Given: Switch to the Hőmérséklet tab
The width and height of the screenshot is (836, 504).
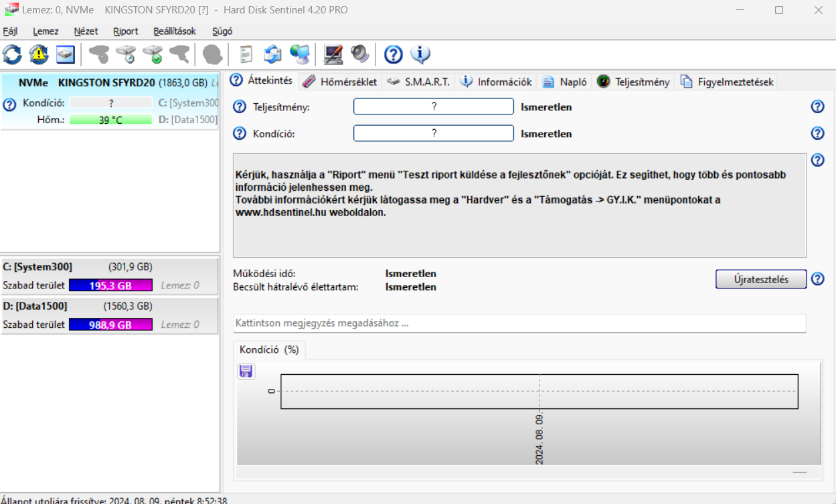Looking at the screenshot, I should click(x=340, y=82).
